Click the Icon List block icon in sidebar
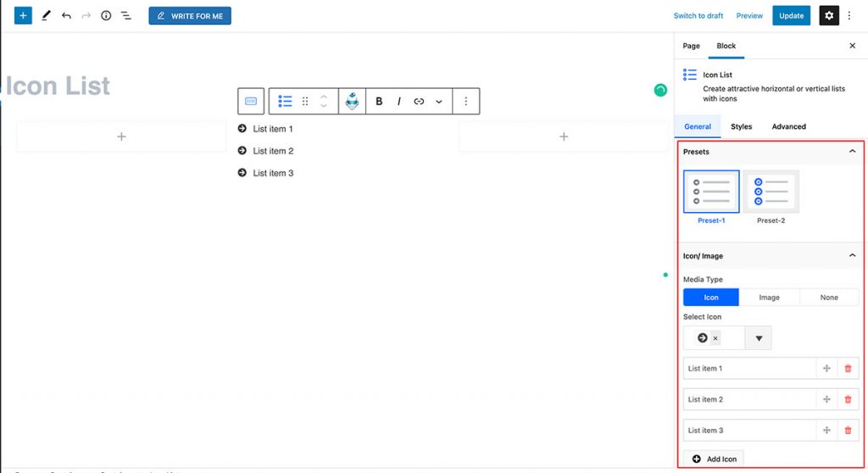868x473 pixels. (689, 75)
